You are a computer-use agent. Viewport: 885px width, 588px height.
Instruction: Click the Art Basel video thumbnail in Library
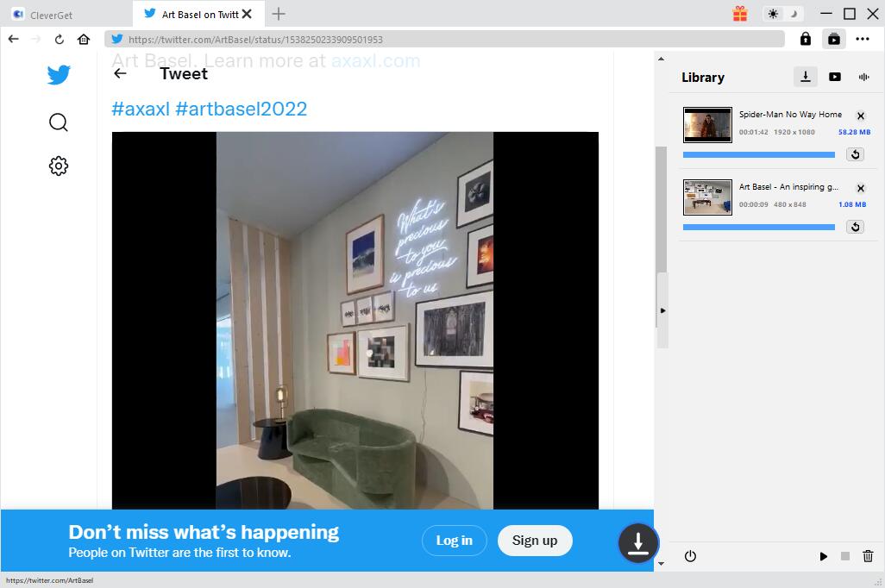707,197
